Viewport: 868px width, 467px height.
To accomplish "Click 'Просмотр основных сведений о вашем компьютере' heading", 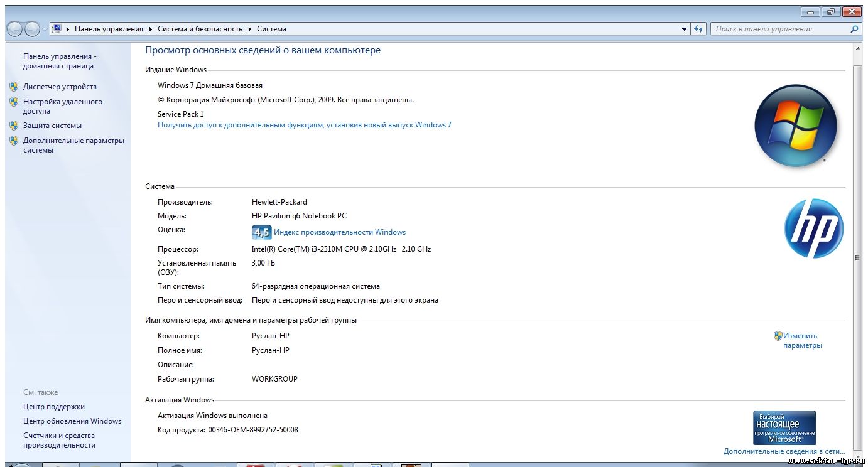I will 263,50.
